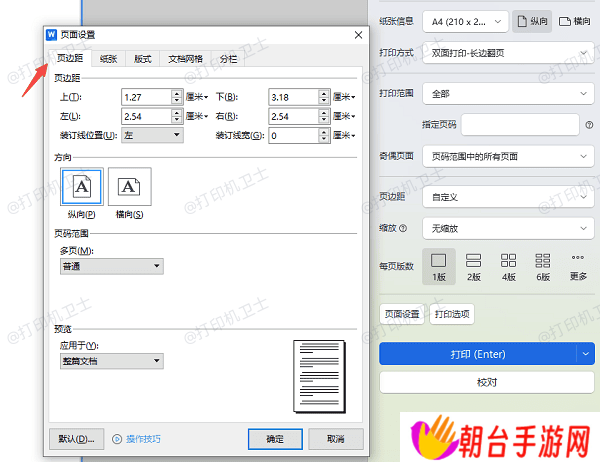The width and height of the screenshot is (600, 462).
Task: Switch to the 页边距 tab
Action: 70,58
